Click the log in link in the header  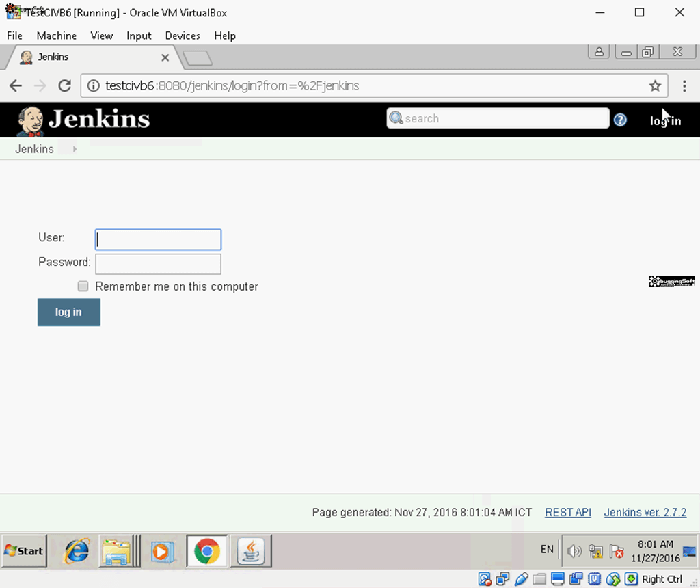665,120
